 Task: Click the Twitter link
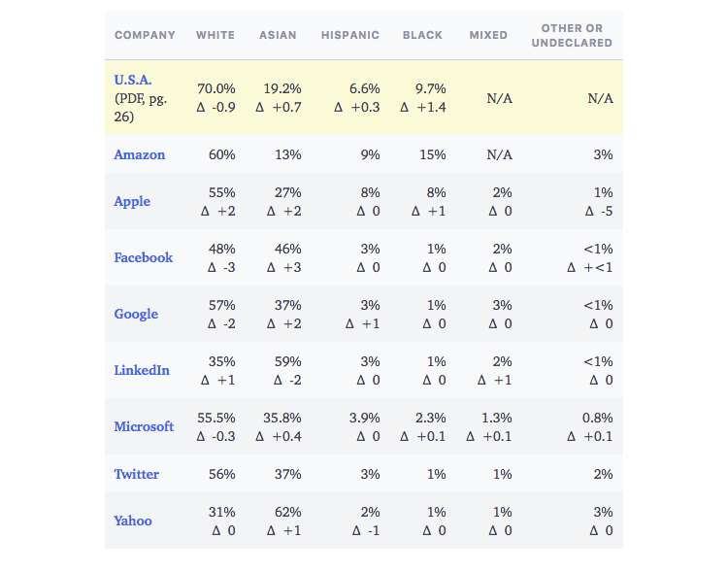(x=137, y=474)
